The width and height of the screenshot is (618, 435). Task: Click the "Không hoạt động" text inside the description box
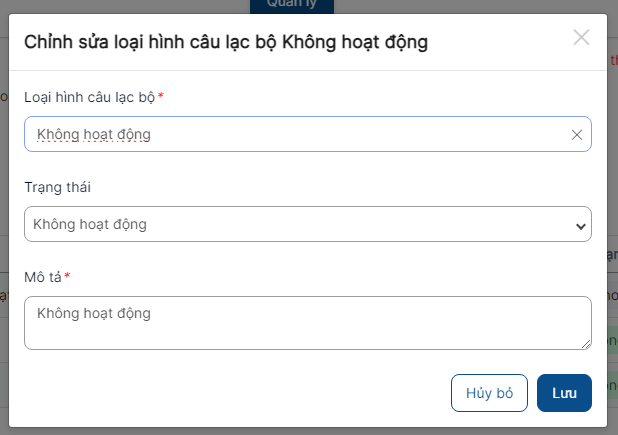click(93, 313)
